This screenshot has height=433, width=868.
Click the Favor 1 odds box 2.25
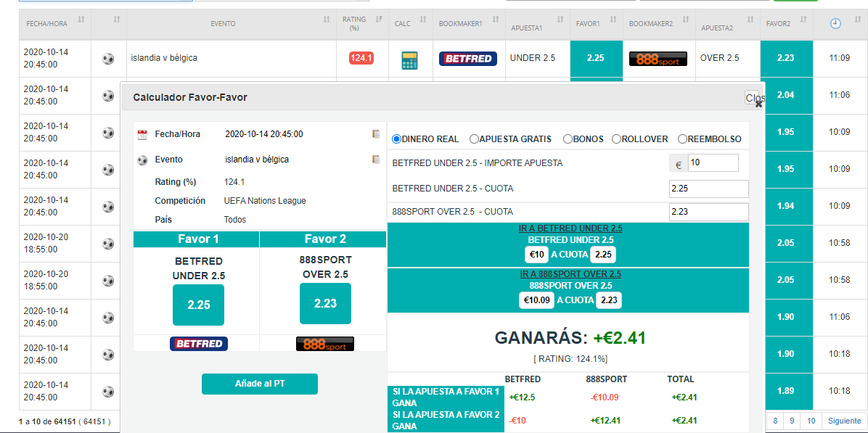(x=198, y=305)
